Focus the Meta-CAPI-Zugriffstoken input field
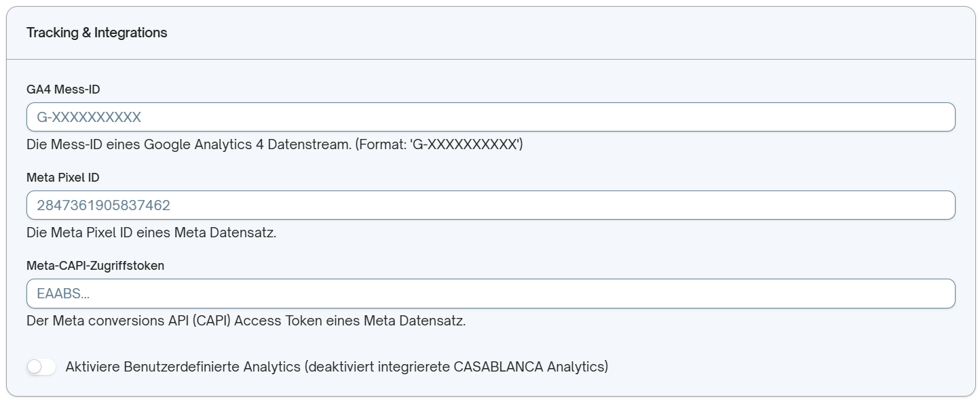 click(491, 294)
